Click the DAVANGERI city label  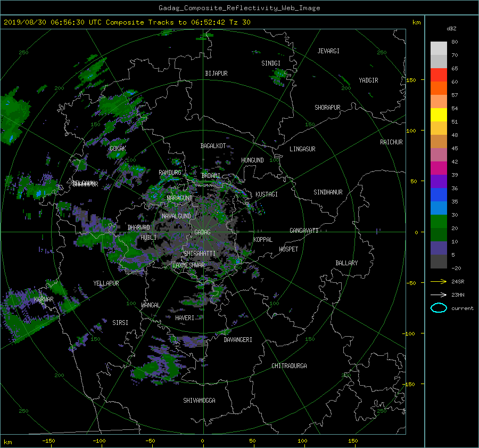point(238,340)
